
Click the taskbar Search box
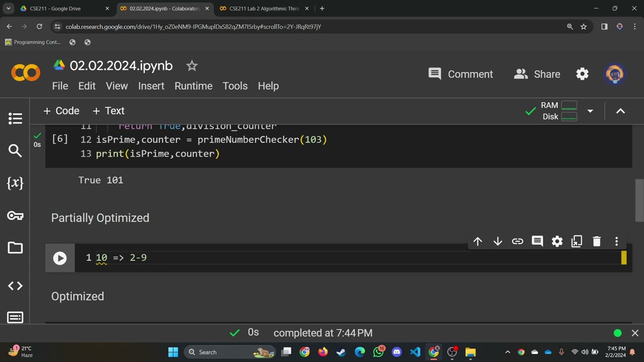click(x=229, y=352)
